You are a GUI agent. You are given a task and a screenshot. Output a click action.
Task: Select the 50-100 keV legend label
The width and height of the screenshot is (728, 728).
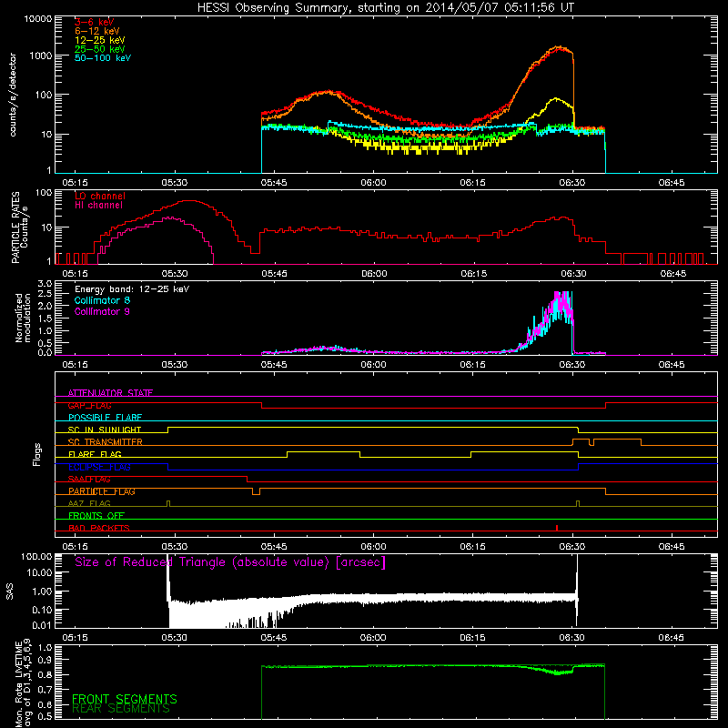(x=103, y=57)
